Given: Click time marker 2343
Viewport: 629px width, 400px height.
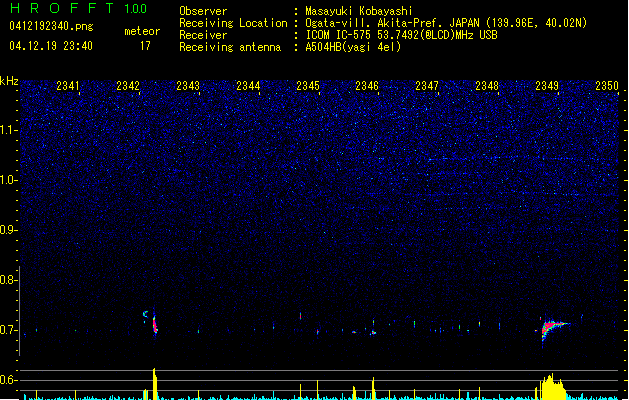Looking at the screenshot, I should pos(188,86).
